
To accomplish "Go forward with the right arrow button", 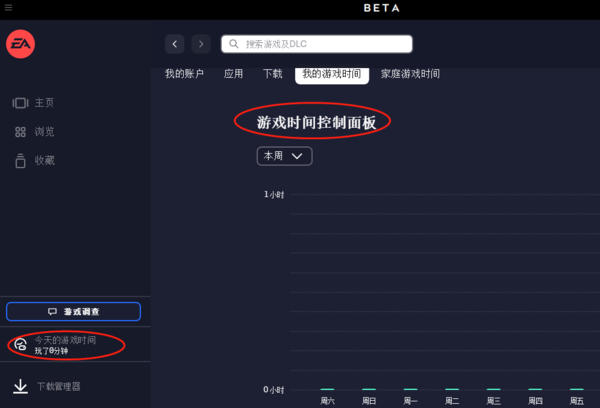I will [x=201, y=44].
